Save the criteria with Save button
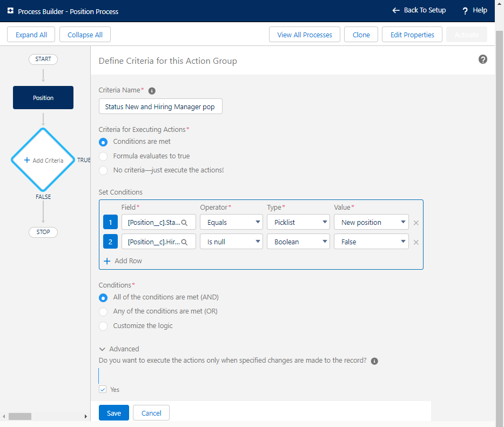Screen dimensions: 504x427 (114, 413)
